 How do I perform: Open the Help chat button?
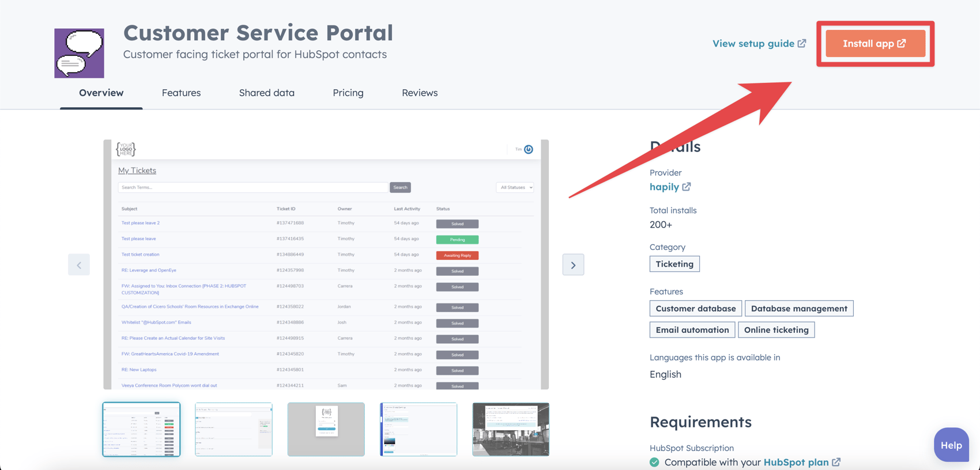click(x=951, y=445)
